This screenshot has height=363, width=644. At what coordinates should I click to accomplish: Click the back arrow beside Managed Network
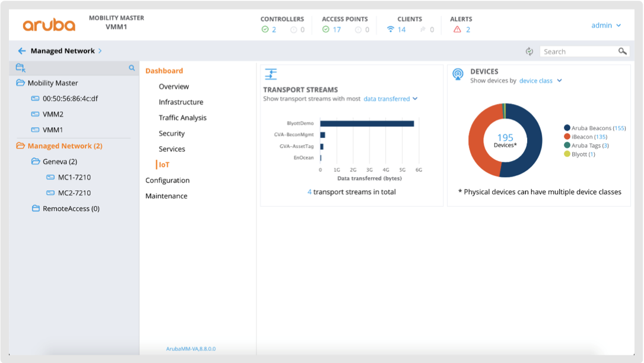coord(22,51)
